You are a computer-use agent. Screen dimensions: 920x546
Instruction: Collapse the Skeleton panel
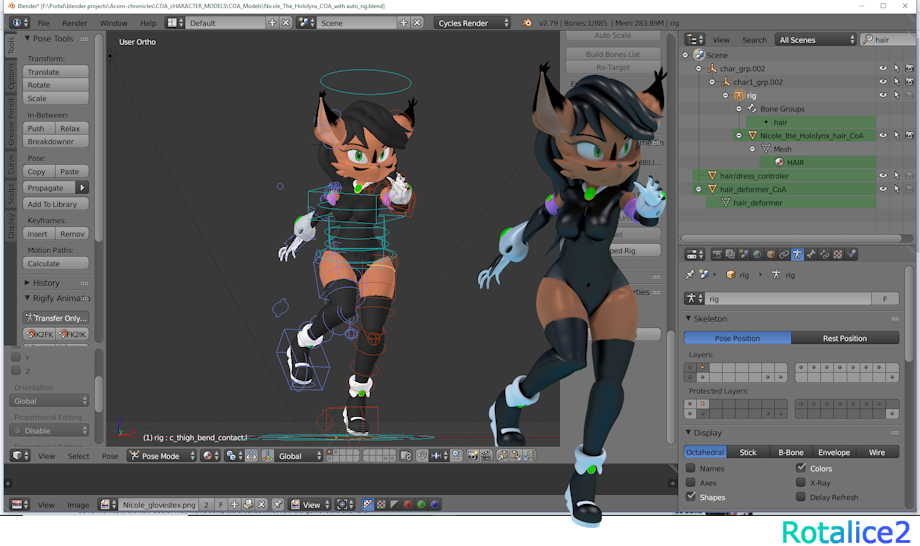tap(689, 318)
